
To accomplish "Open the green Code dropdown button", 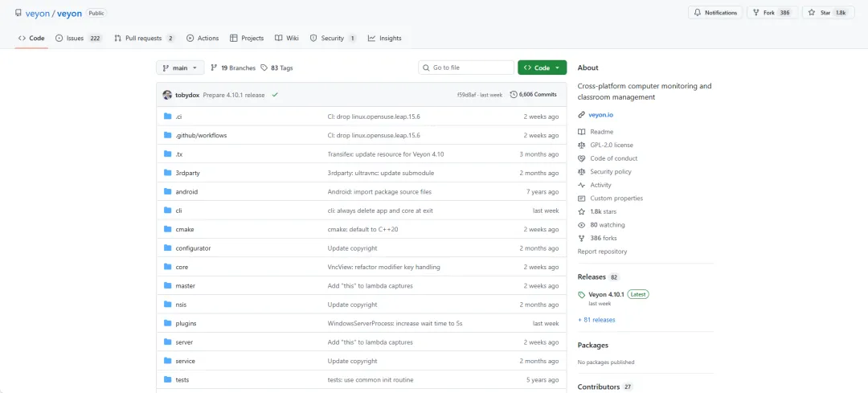I will (x=542, y=68).
